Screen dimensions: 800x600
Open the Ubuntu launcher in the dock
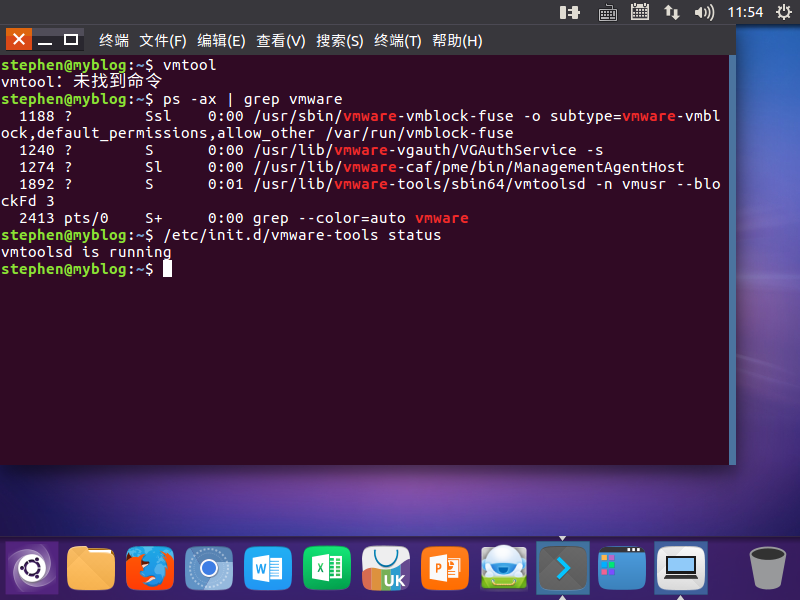32,568
